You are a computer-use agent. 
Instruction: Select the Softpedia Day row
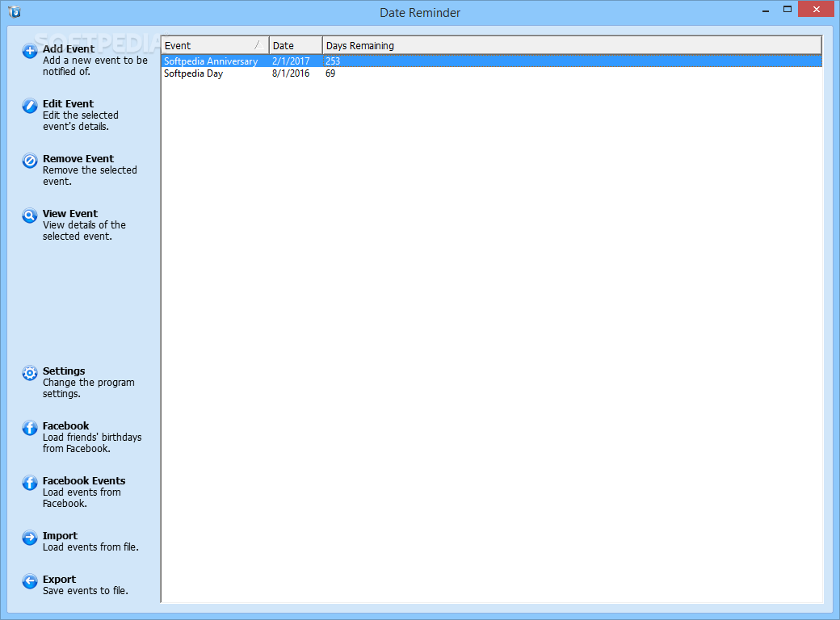[492, 73]
